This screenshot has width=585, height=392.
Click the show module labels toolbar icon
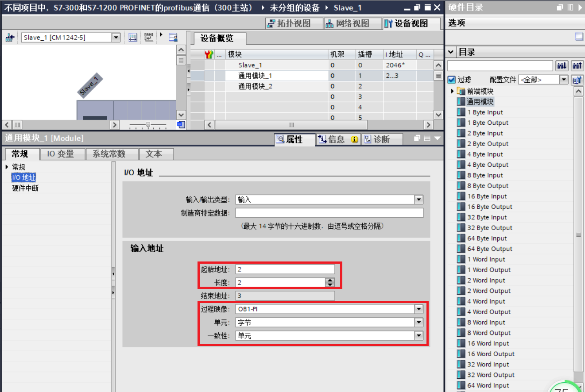coord(132,38)
